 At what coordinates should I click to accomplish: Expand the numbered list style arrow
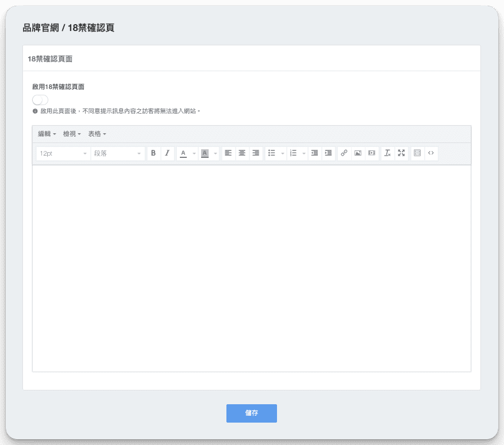(303, 153)
